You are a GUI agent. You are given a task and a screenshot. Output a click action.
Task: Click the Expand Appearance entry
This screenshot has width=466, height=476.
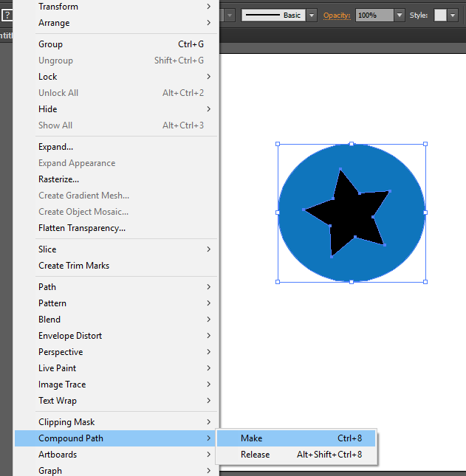pos(117,163)
